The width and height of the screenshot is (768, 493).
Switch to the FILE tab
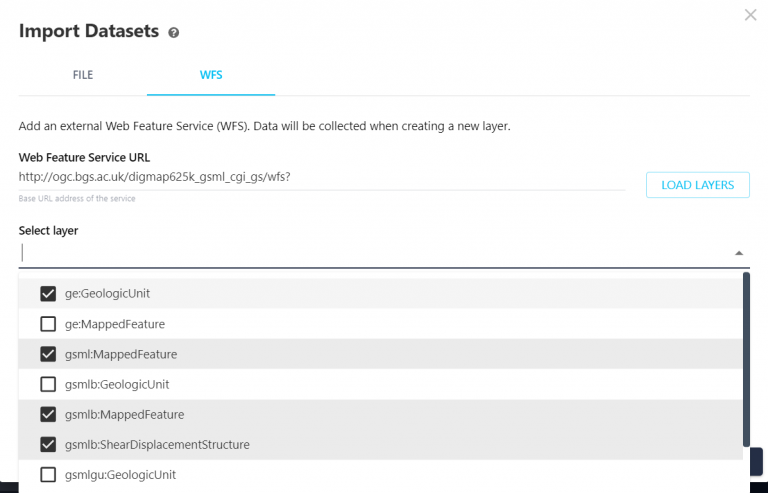83,75
